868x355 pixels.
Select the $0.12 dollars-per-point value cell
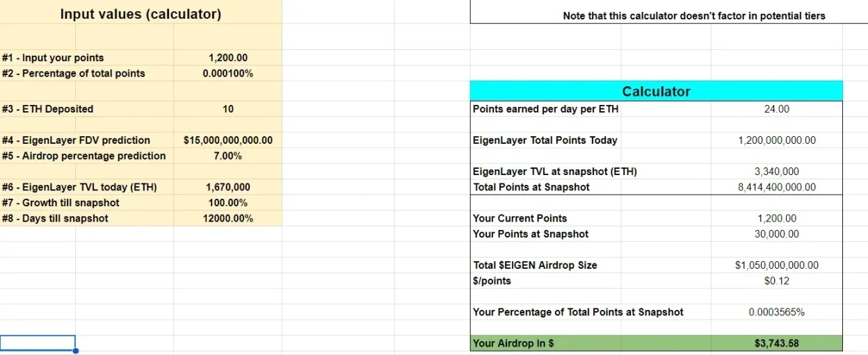pyautogui.click(x=776, y=281)
